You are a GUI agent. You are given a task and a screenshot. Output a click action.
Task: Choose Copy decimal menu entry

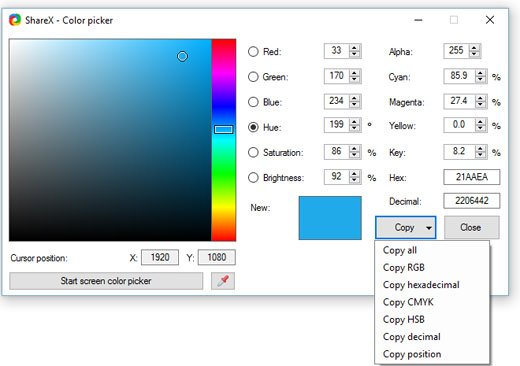click(432, 337)
